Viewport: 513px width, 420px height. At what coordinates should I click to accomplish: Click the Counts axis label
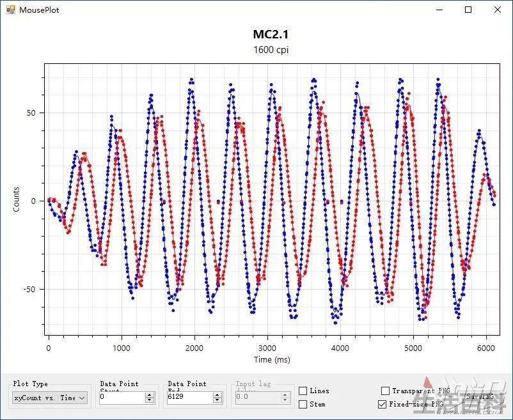point(16,199)
